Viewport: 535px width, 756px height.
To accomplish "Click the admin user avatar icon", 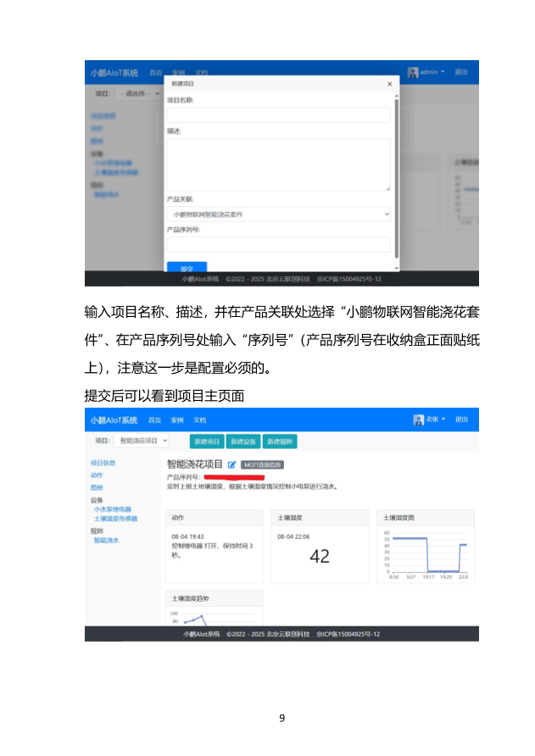I will [x=413, y=72].
